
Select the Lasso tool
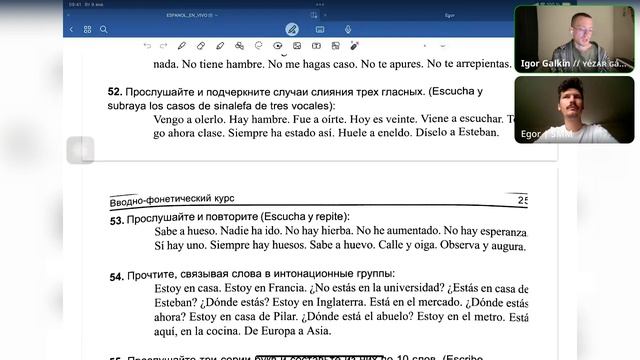(258, 46)
